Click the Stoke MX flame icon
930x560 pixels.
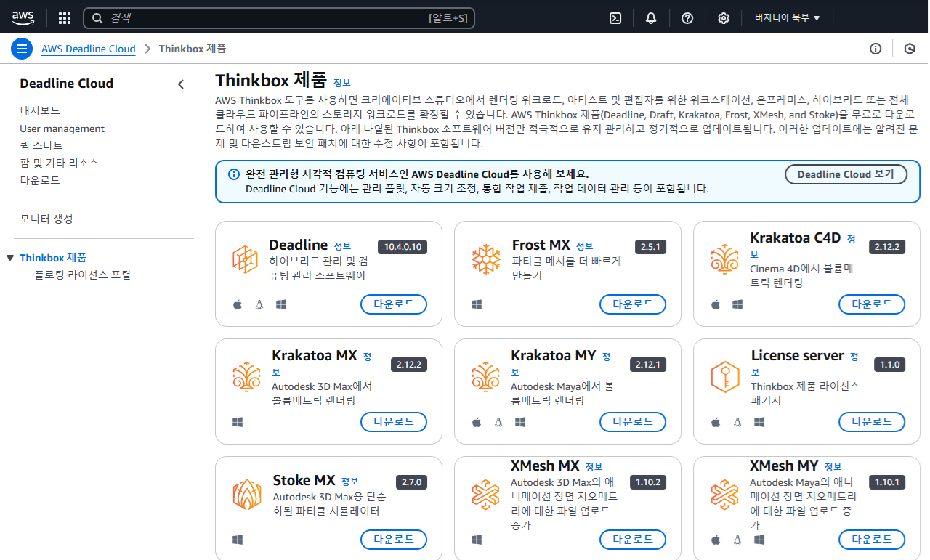(x=246, y=494)
